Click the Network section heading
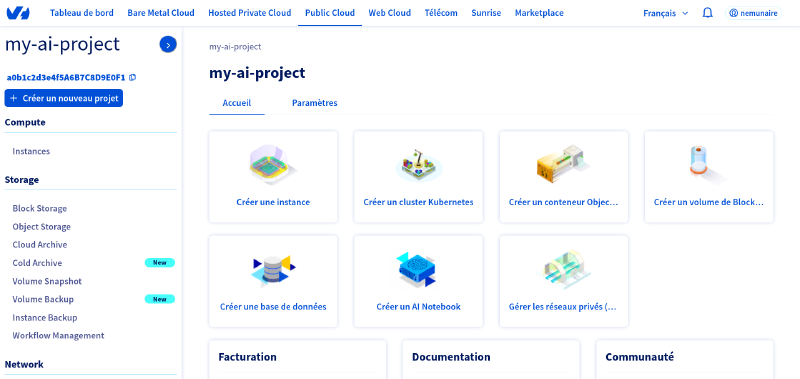Screen dimensions: 800x379 [x=24, y=364]
